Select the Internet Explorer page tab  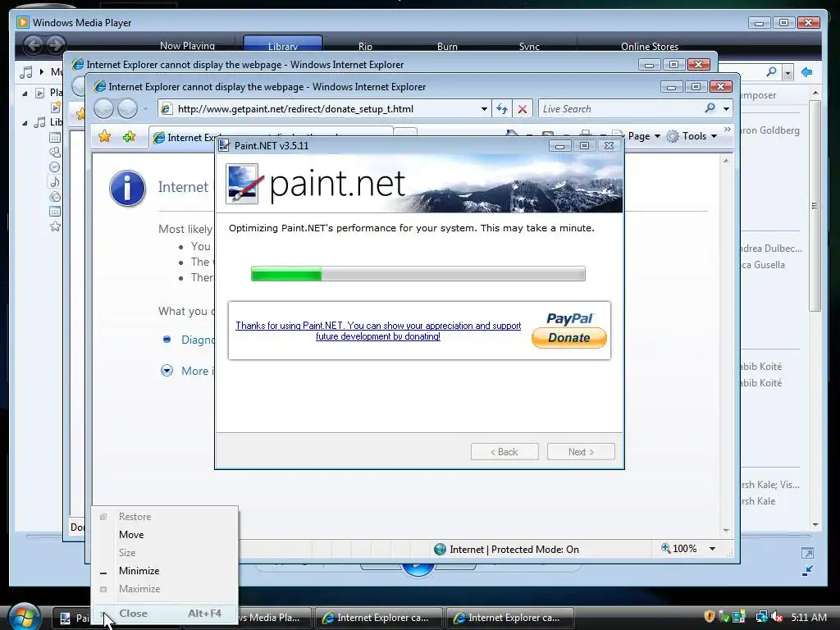coord(182,138)
